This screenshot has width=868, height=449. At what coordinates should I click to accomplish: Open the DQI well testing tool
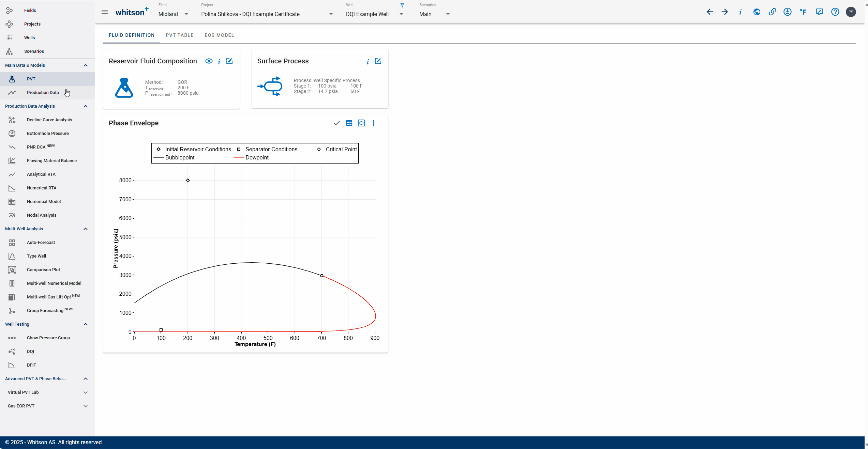30,351
